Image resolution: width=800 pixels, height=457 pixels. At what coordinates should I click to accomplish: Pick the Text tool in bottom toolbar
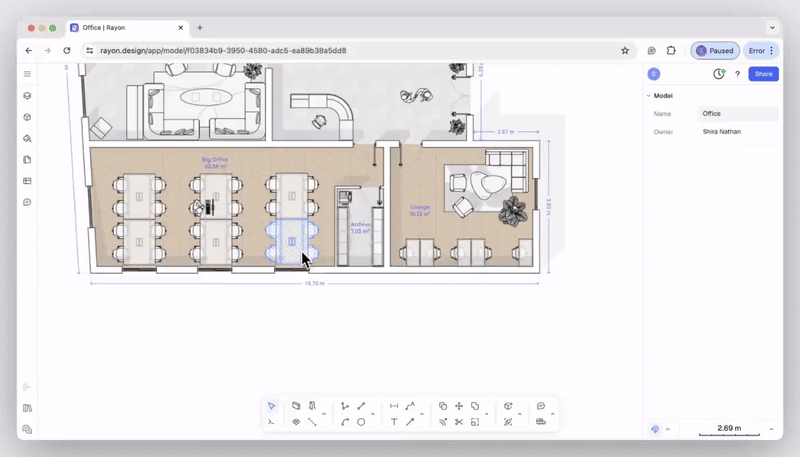click(x=394, y=422)
